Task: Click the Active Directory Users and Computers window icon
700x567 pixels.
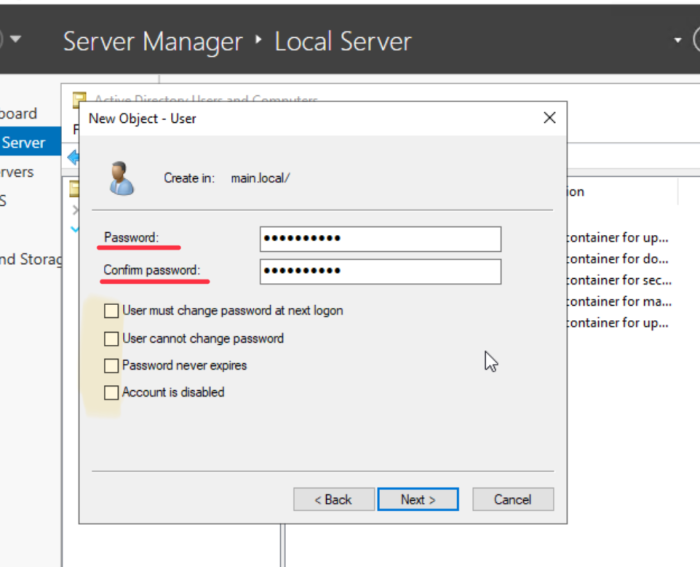Action: pyautogui.click(x=78, y=100)
